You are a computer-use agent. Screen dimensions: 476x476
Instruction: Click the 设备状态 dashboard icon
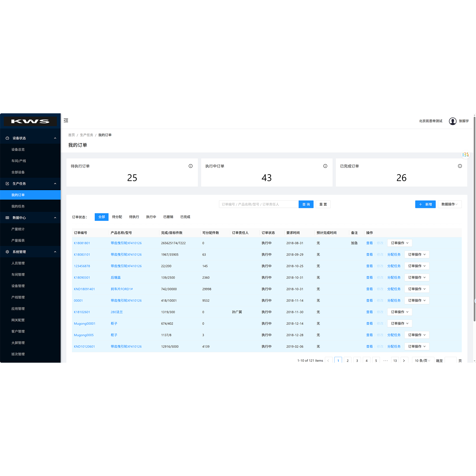coord(7,138)
